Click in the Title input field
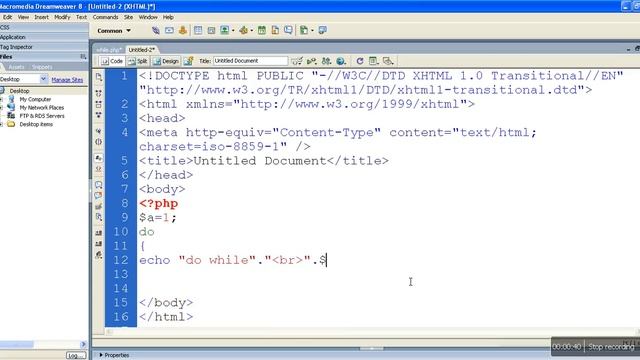The width and height of the screenshot is (640, 360). click(x=250, y=61)
